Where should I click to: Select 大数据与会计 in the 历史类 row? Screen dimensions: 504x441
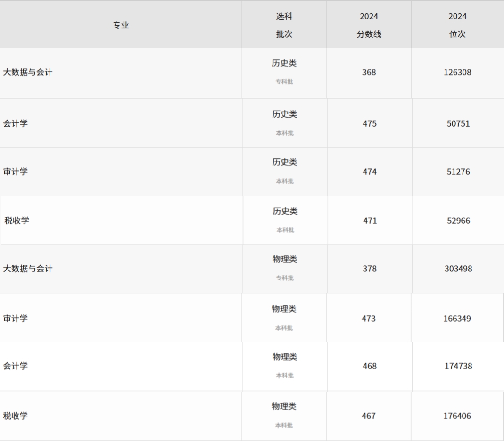[28, 72]
